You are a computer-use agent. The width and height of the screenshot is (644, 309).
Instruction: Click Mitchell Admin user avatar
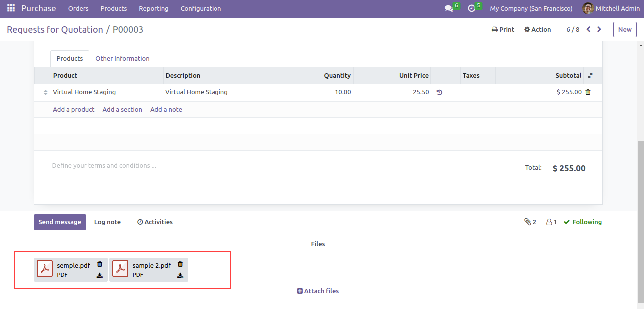point(588,8)
